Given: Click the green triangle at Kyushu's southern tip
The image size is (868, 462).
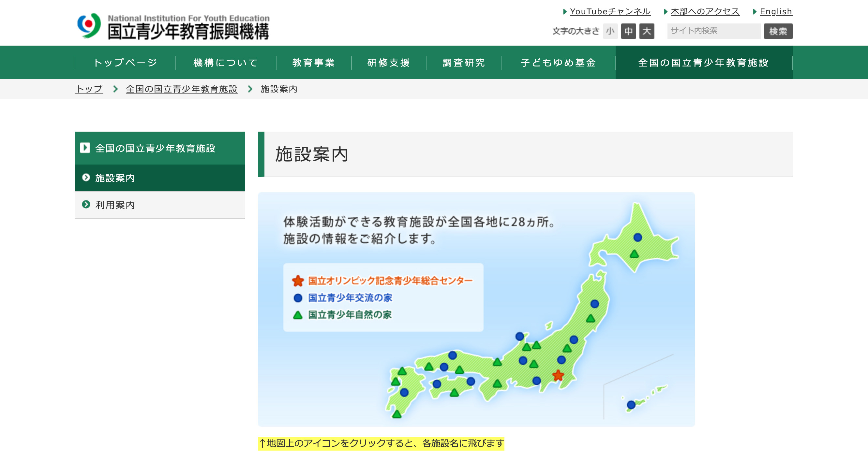Looking at the screenshot, I should (397, 414).
